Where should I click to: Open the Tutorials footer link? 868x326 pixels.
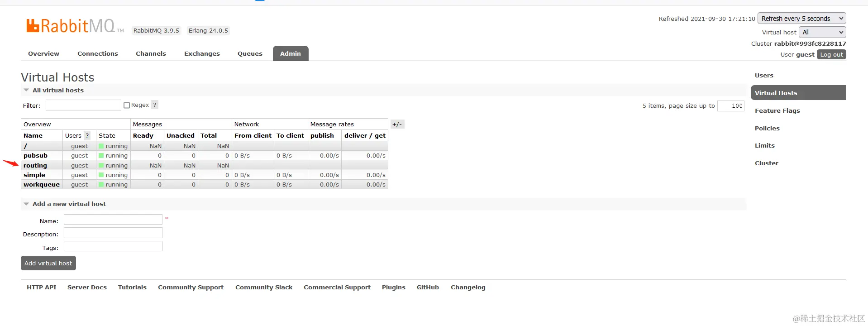pos(132,287)
